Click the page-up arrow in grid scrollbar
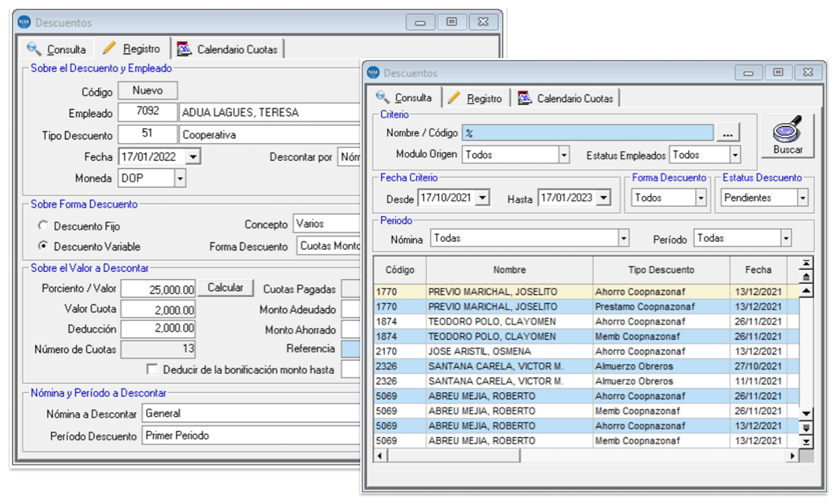This screenshot has width=839, height=504. [x=806, y=277]
